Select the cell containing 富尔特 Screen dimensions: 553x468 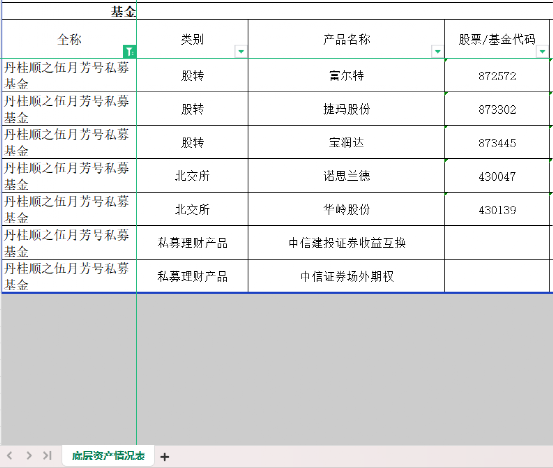tap(346, 75)
